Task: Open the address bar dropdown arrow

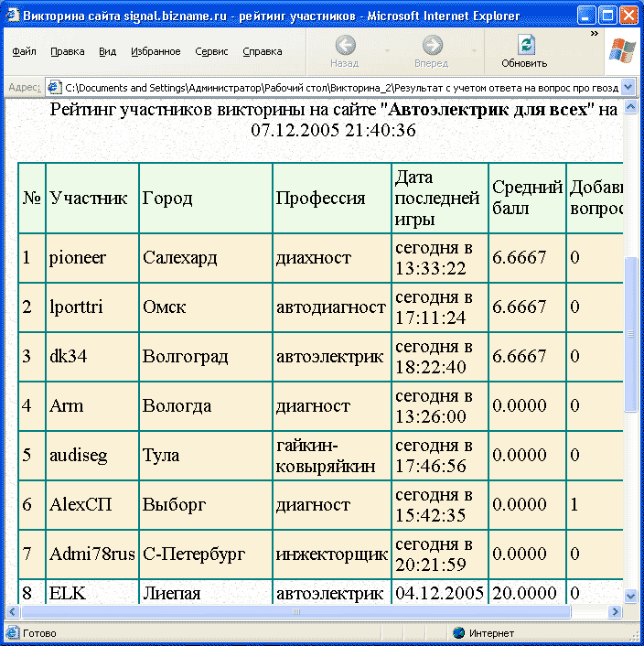Action: tap(628, 87)
